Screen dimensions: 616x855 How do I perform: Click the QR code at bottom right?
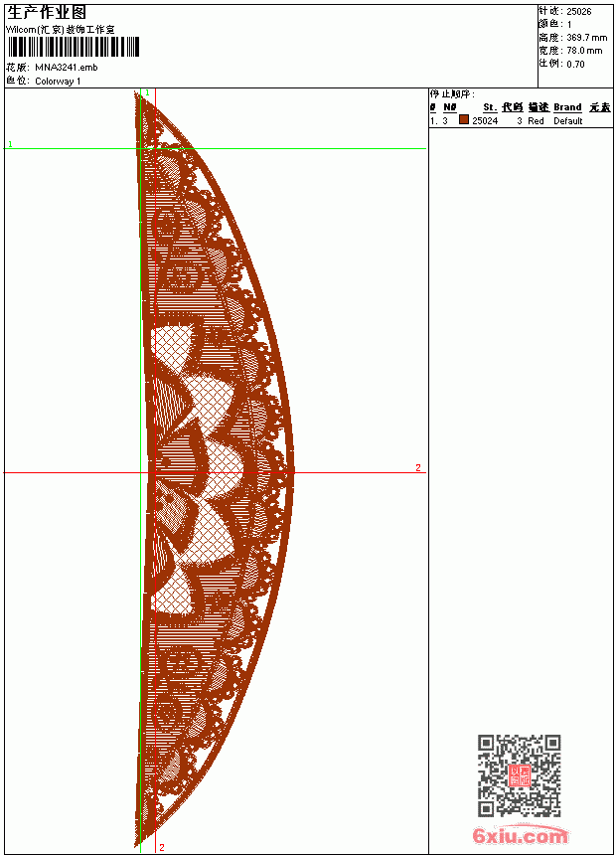point(520,775)
